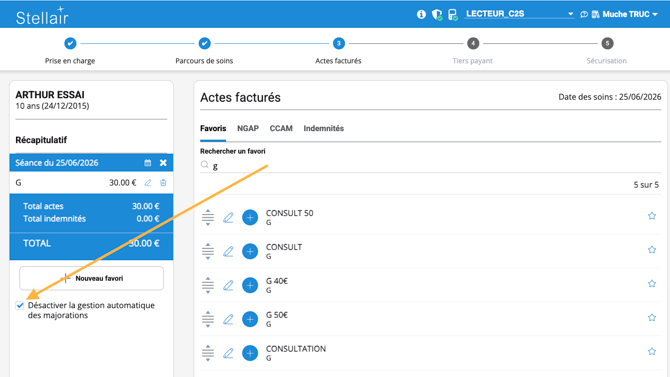
Task: Click the Nouveau favori button
Action: [x=91, y=278]
